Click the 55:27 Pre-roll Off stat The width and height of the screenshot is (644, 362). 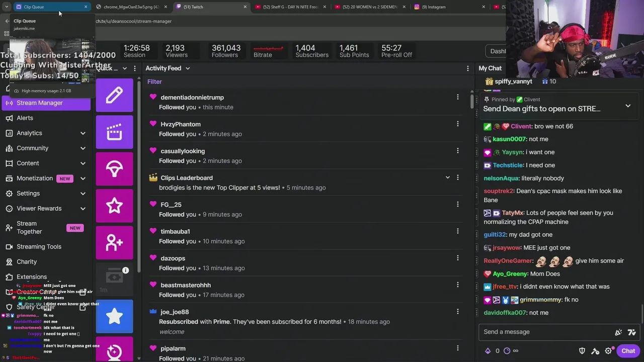pyautogui.click(x=396, y=51)
